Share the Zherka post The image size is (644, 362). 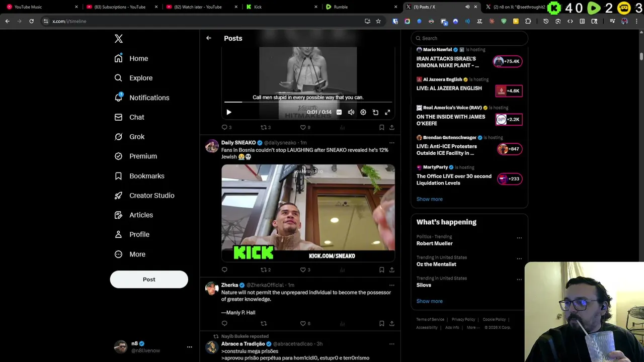click(x=392, y=323)
